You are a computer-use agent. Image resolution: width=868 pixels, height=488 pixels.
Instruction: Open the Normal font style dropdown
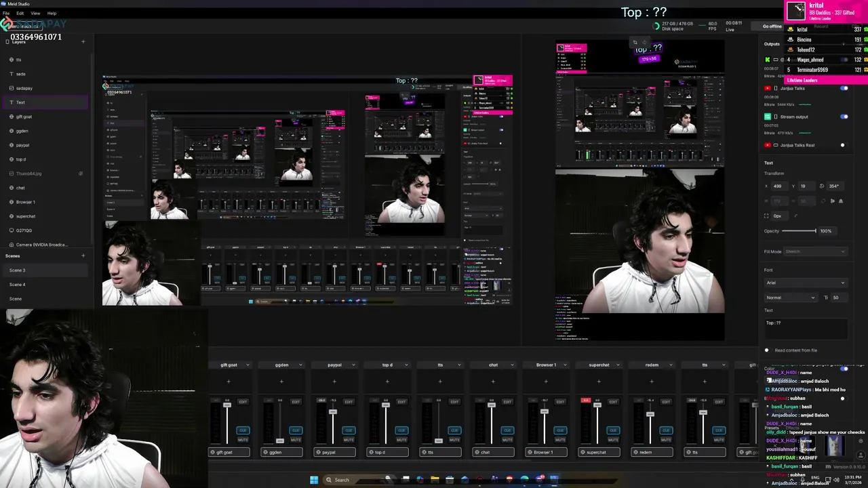click(790, 298)
